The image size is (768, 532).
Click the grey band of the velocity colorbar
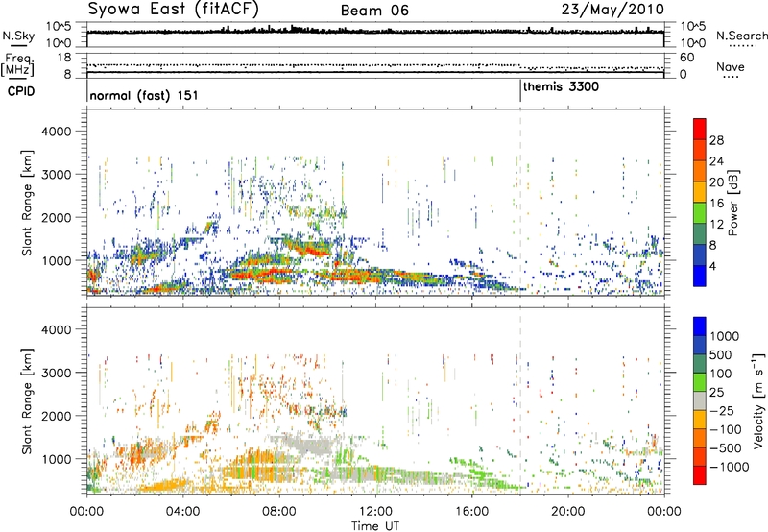click(x=700, y=400)
